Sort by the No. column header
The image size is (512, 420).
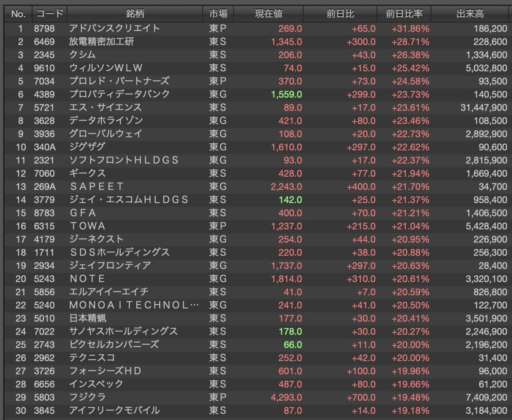18,14
